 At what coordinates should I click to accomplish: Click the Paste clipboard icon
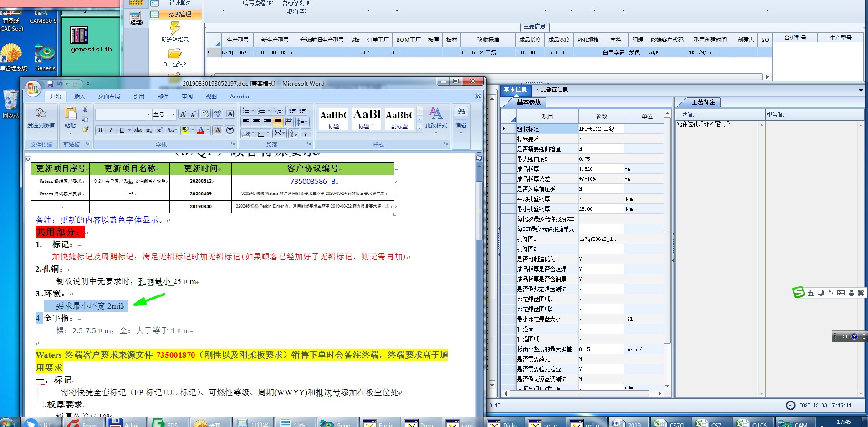70,113
